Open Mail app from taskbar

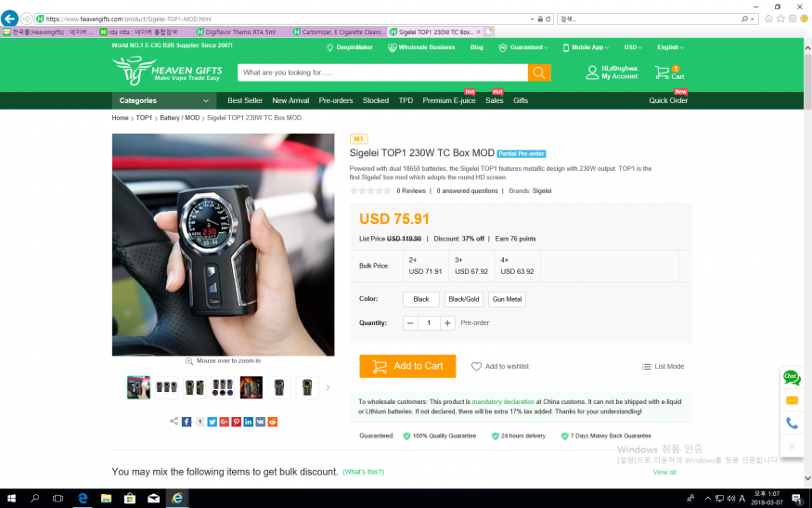tap(154, 498)
